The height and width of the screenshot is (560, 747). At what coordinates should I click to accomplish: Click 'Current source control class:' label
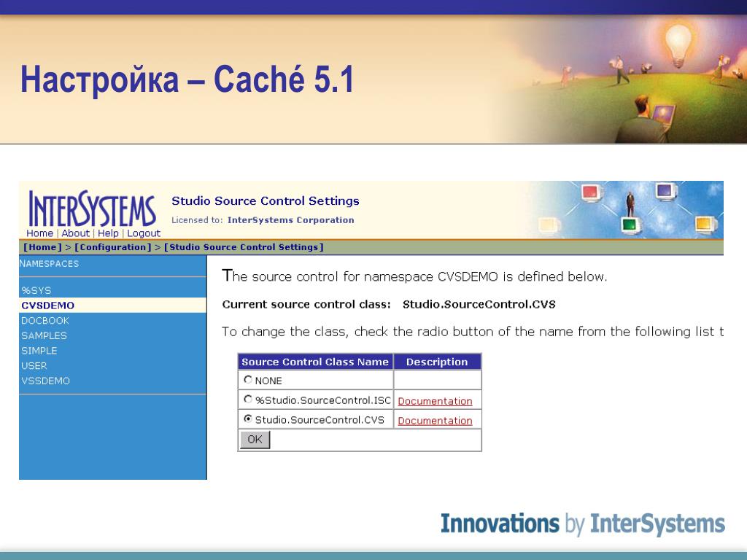click(x=306, y=304)
